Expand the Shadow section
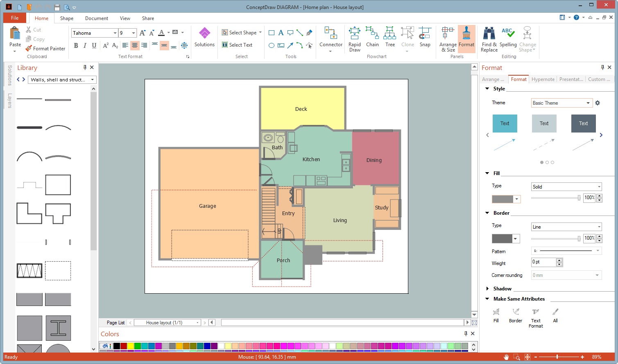 [487, 288]
